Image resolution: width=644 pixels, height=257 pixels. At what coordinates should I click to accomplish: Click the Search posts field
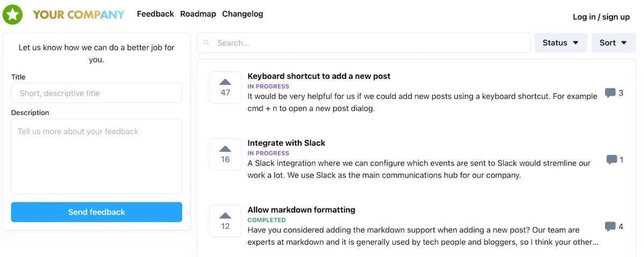(x=370, y=43)
